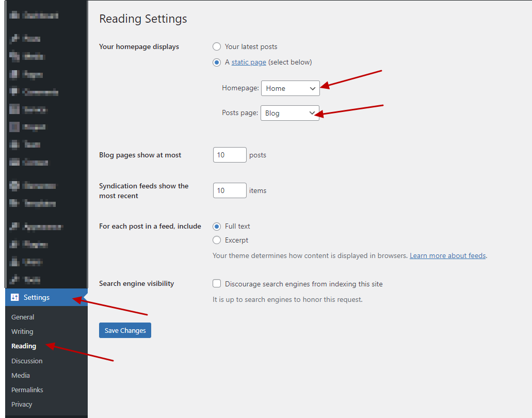Choose the 'A static page' radio button
The width and height of the screenshot is (532, 418).
pos(217,62)
